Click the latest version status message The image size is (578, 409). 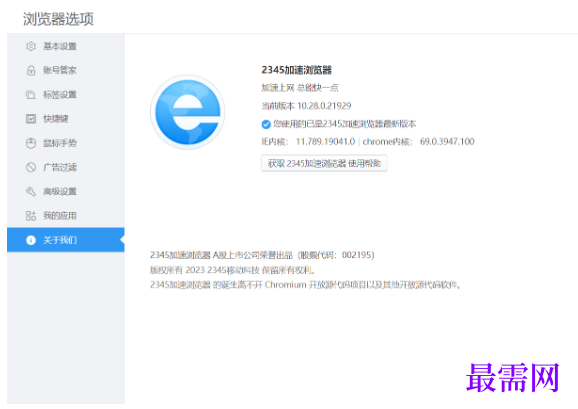[x=344, y=124]
